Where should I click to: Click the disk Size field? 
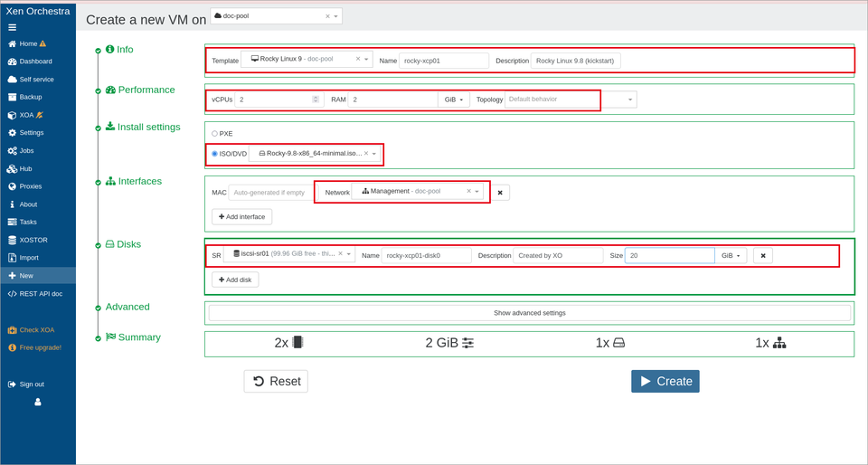point(670,256)
